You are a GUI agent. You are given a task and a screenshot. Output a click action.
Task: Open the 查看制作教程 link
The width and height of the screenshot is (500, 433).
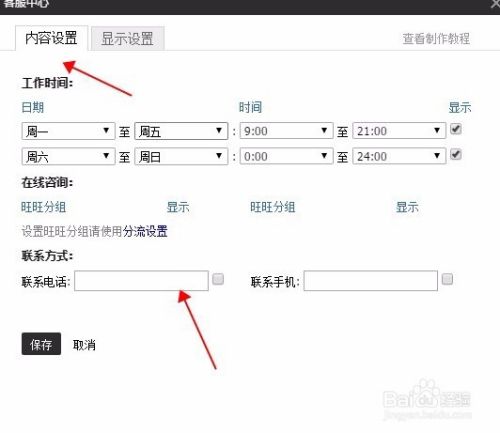pyautogui.click(x=436, y=39)
